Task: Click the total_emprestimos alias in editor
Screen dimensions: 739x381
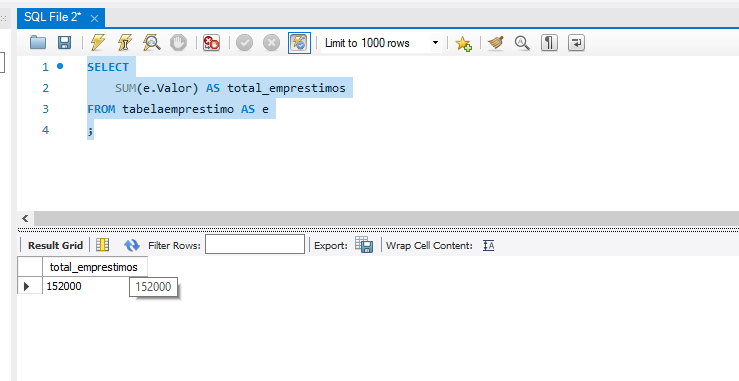Action: coord(286,88)
